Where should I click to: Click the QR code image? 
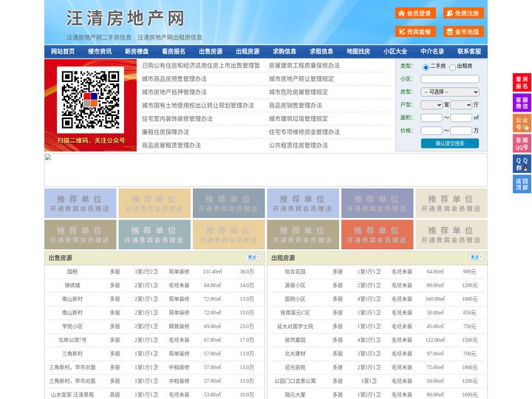(x=90, y=100)
